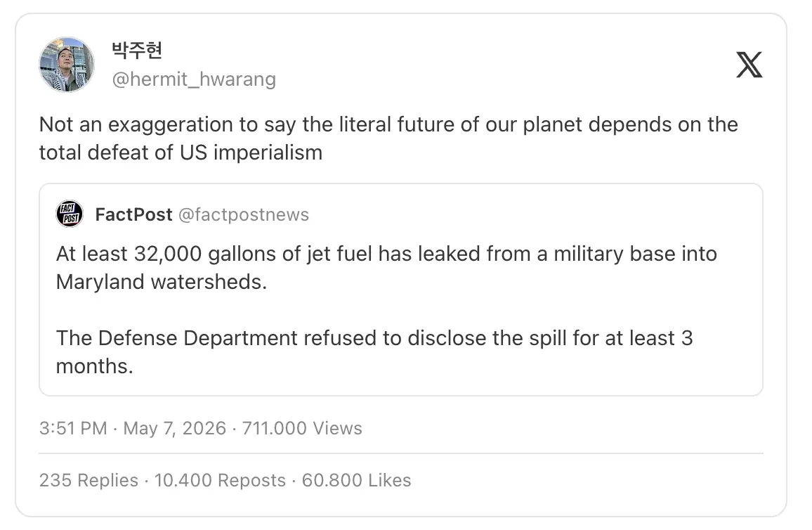Click the quoted sentence about the Defense Department
The height and width of the screenshot is (530, 812).
point(374,351)
